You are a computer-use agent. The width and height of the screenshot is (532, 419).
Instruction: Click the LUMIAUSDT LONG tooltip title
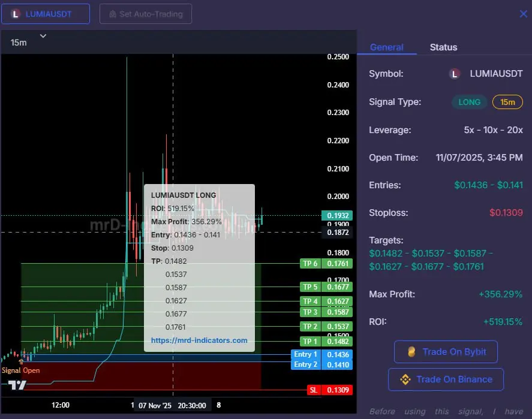[x=184, y=195]
